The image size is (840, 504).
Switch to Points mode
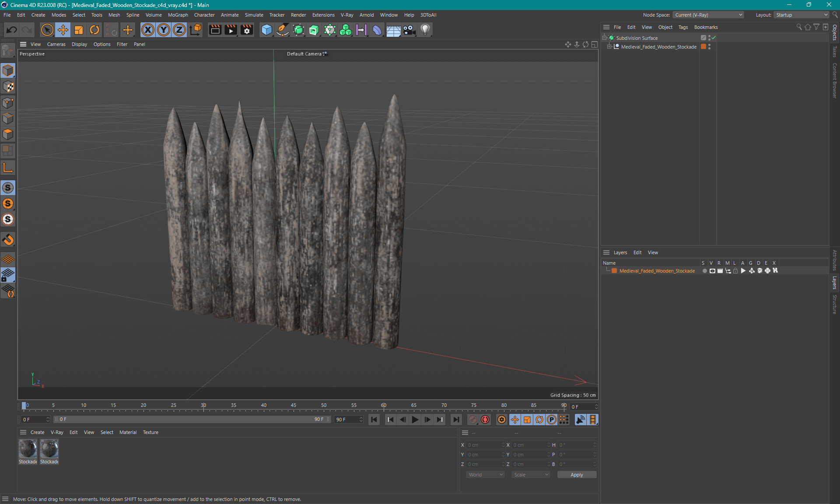point(8,103)
